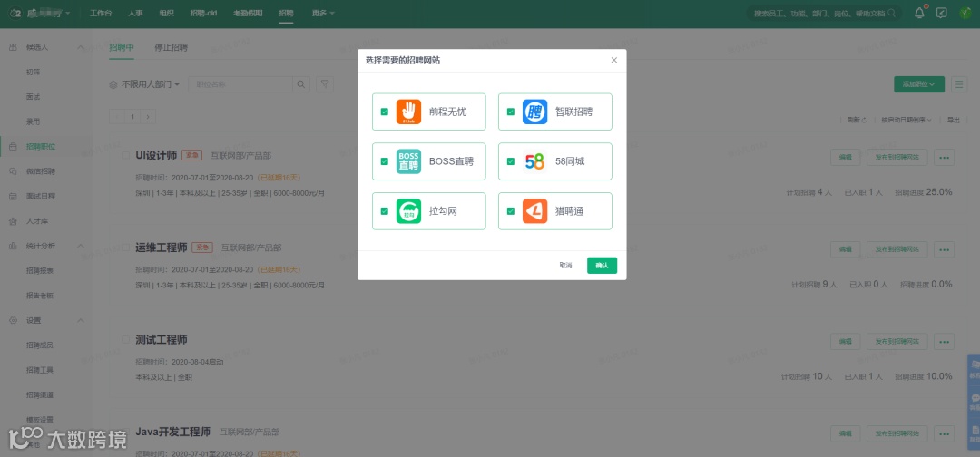
Task: Click the 智联招聘 blue logo
Action: [x=535, y=112]
